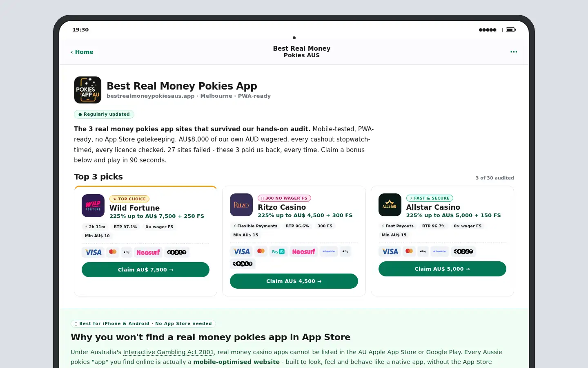The height and width of the screenshot is (368, 588).
Task: Tap Allstar Casino's 0× wager FS tag
Action: 468,226
